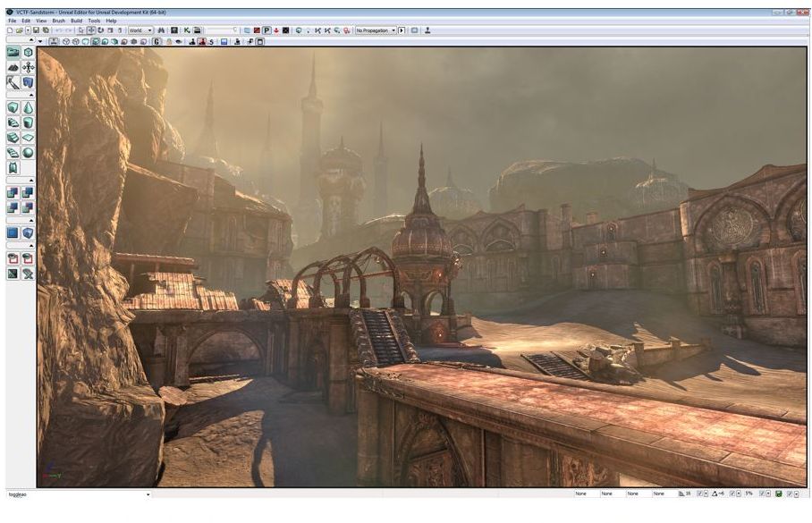Collapse the brushes section in toolbox

point(31,96)
